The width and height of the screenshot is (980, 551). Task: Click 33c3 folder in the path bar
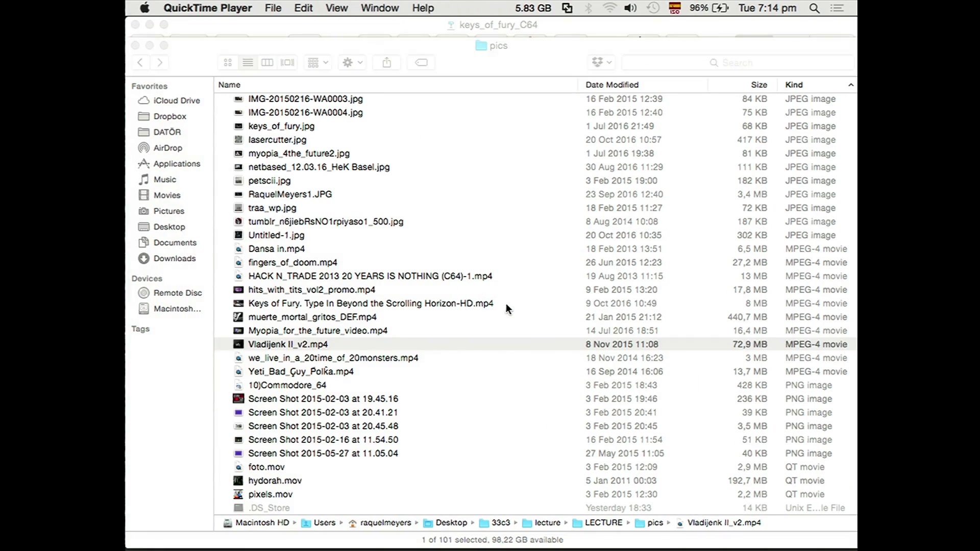click(495, 522)
